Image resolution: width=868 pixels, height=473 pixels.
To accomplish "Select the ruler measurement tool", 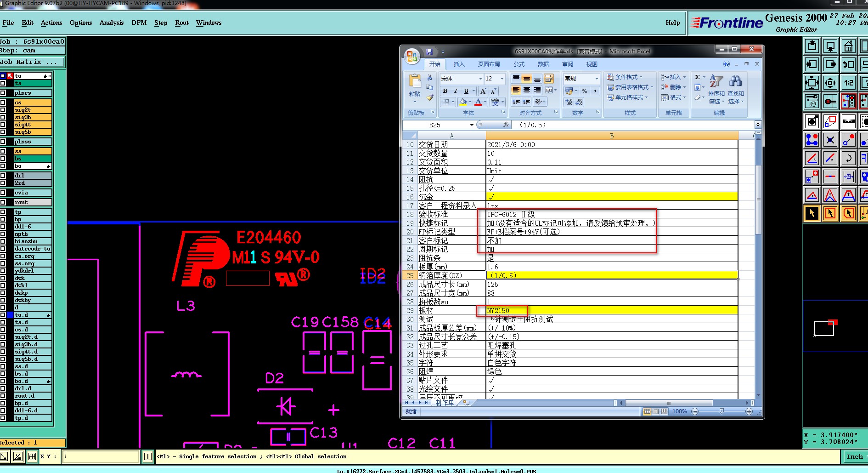I will point(848,121).
